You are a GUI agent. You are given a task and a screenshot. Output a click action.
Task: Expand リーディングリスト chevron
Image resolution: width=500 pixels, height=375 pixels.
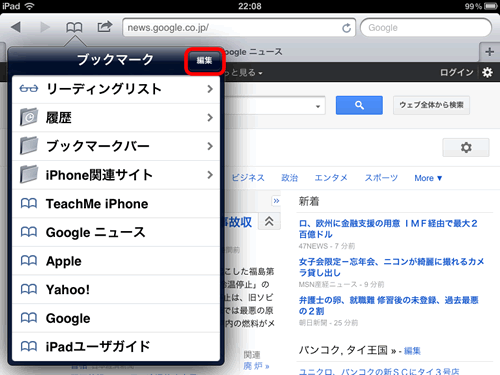pos(210,89)
